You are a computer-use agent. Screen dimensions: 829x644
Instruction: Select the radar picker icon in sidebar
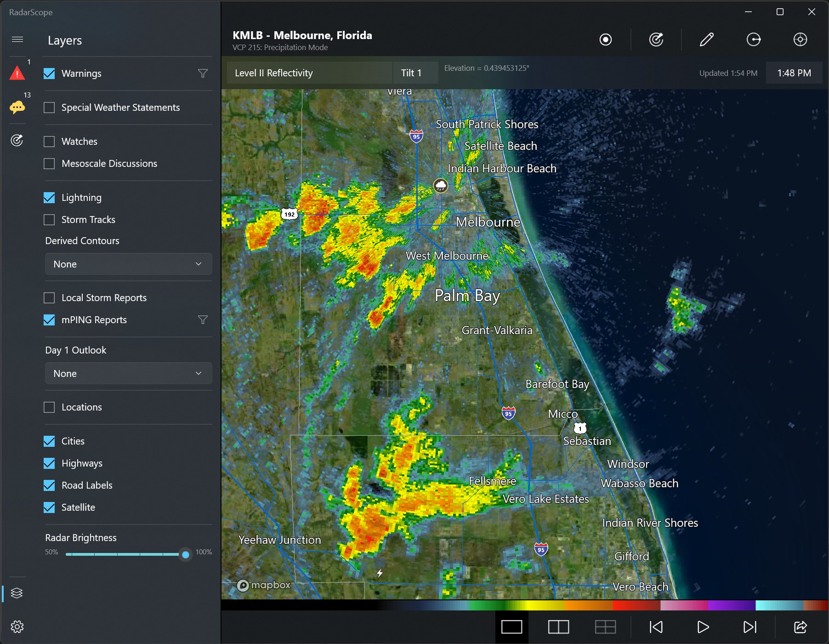[17, 141]
